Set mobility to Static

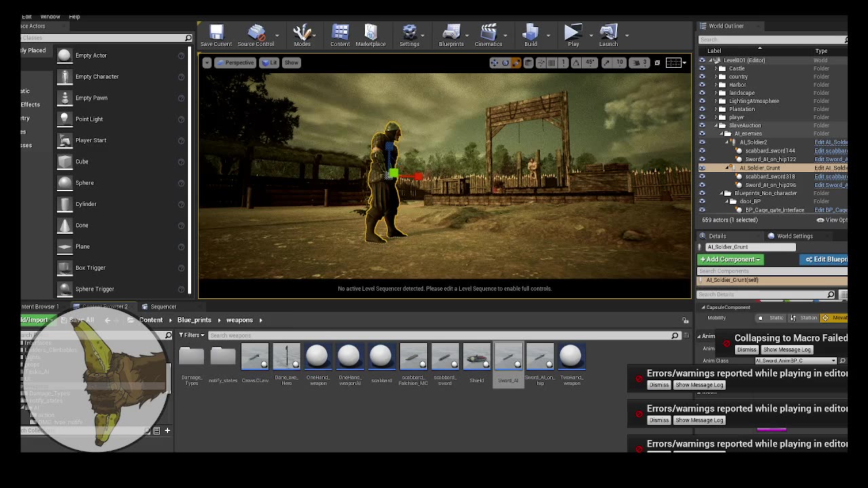coord(772,318)
